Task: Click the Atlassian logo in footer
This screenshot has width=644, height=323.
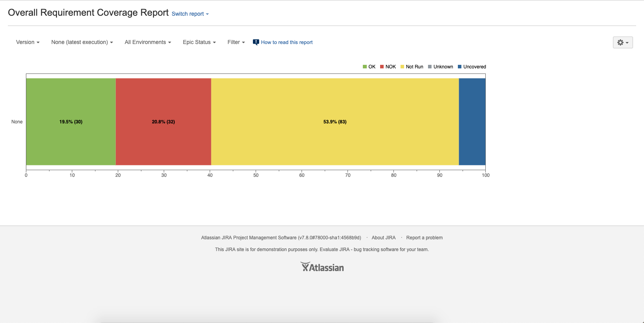Action: click(x=322, y=267)
